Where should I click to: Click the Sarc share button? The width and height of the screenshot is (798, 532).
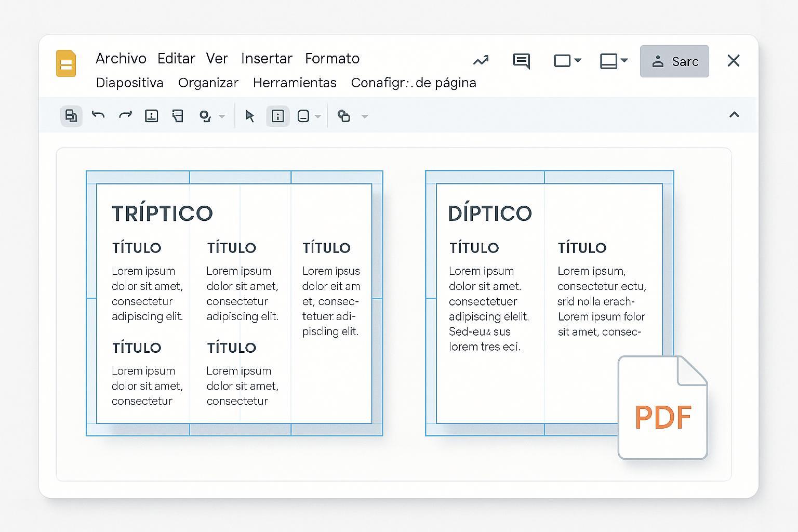point(674,61)
